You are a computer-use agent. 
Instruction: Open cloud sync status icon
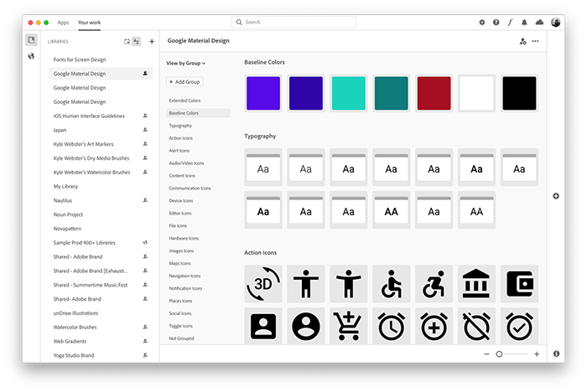(539, 23)
